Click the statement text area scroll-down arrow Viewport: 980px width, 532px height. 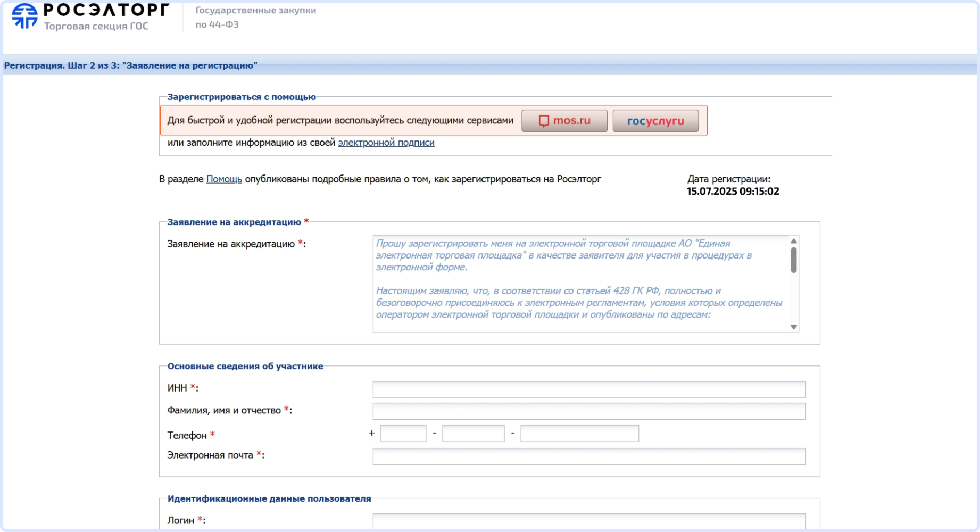click(x=794, y=327)
